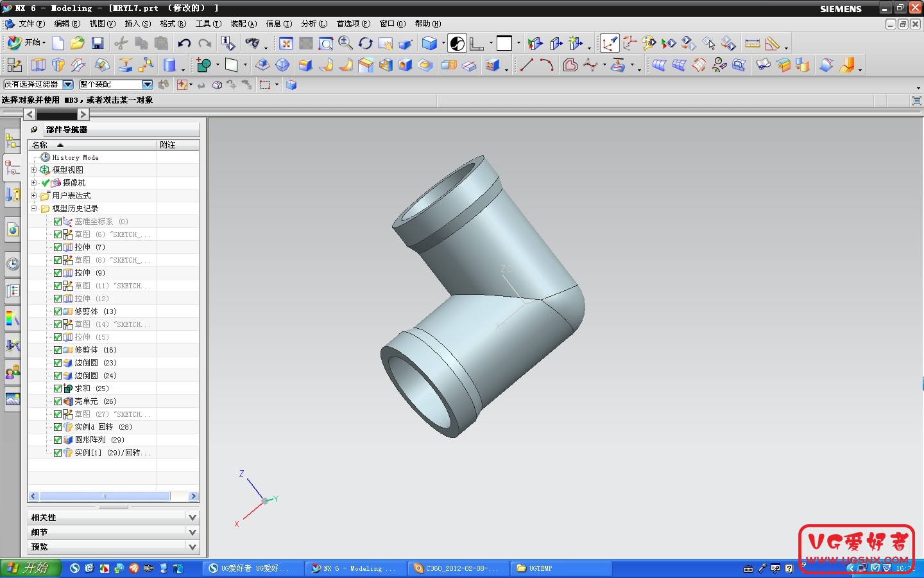Open the 编辑(E) menu
The width and height of the screenshot is (924, 578).
click(67, 24)
